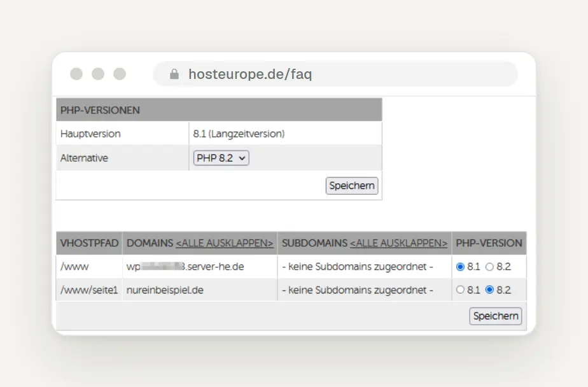The height and width of the screenshot is (387, 588).
Task: Click the /www/seite1 vhost path cell
Action: click(x=89, y=290)
